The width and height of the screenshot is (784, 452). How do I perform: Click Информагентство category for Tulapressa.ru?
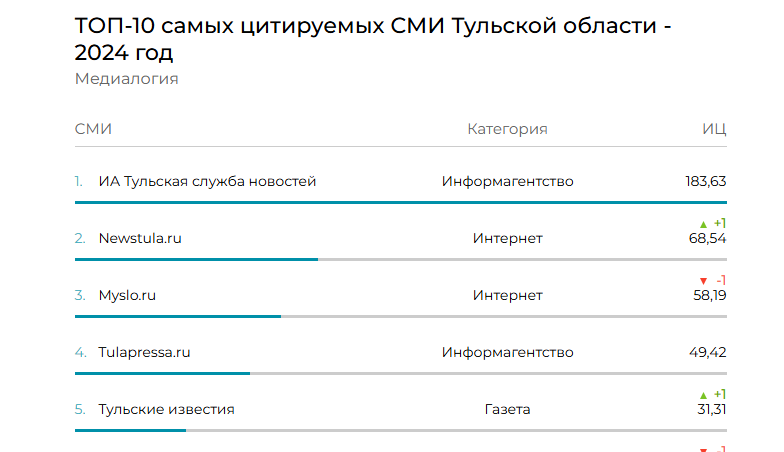coord(507,352)
